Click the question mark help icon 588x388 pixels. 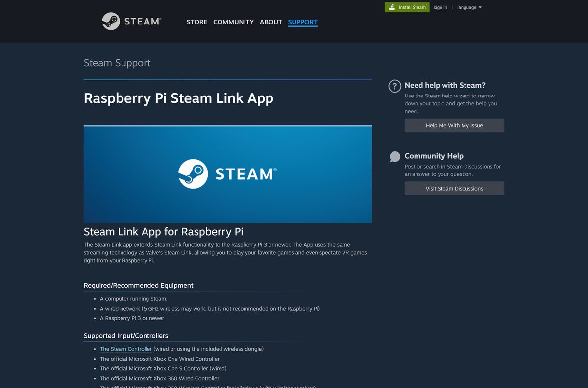(394, 86)
